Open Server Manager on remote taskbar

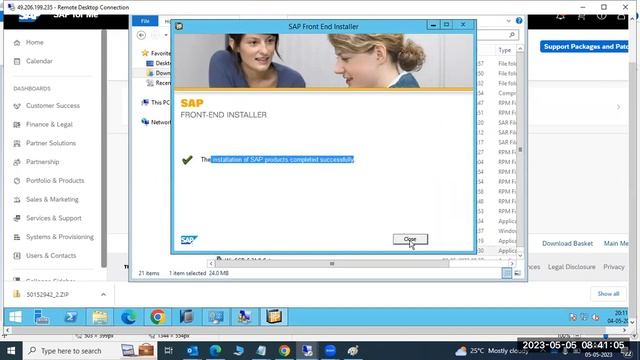(41, 317)
